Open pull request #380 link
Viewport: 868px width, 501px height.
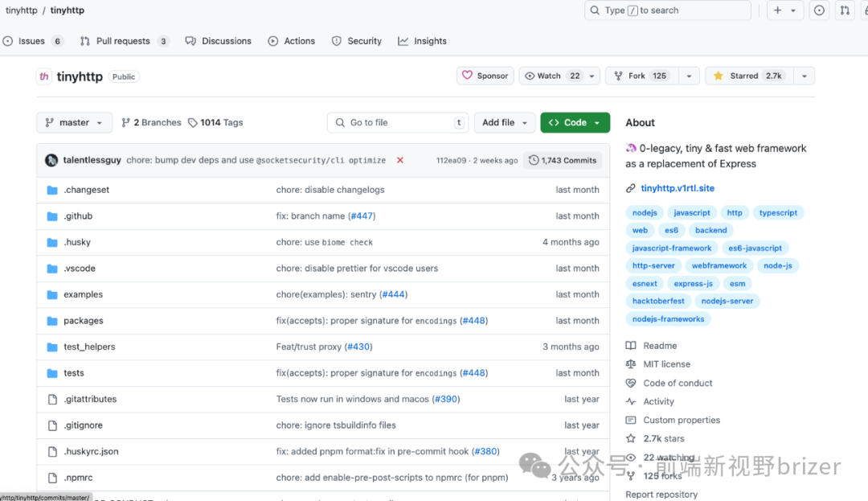point(485,451)
